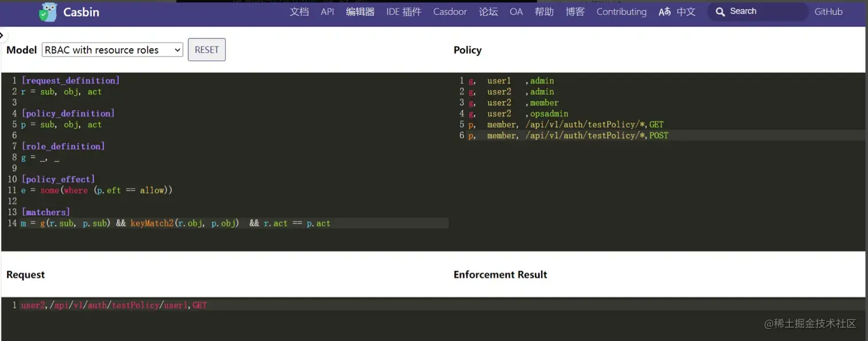Click the language translate icon

click(664, 11)
